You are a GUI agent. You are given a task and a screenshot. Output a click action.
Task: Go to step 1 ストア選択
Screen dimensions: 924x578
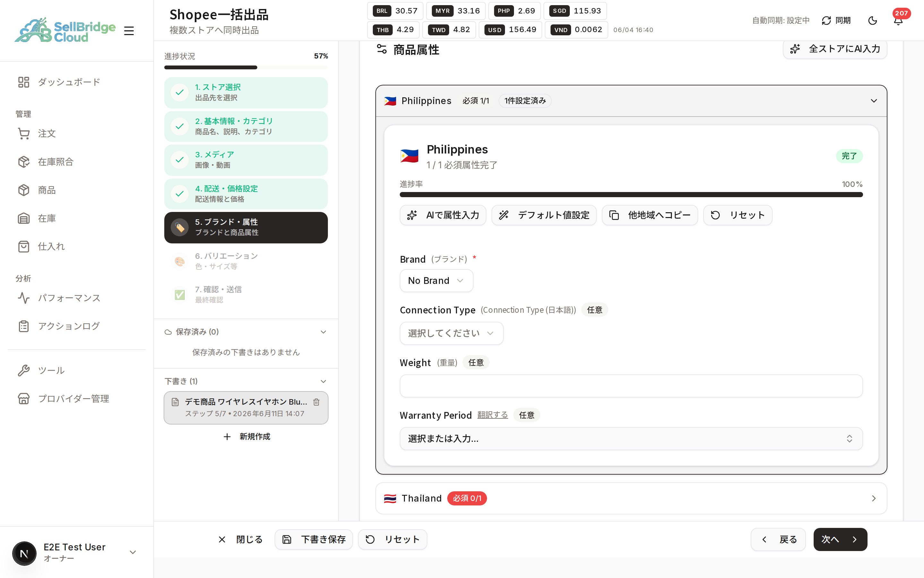pos(246,92)
